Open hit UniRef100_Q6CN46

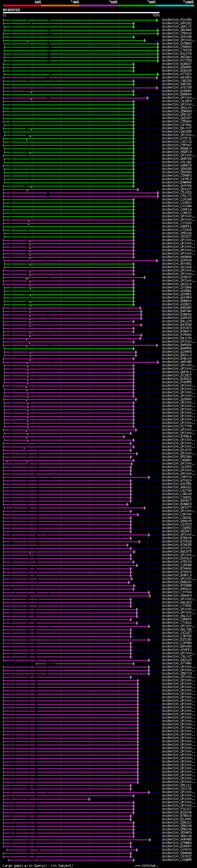(x=177, y=30)
